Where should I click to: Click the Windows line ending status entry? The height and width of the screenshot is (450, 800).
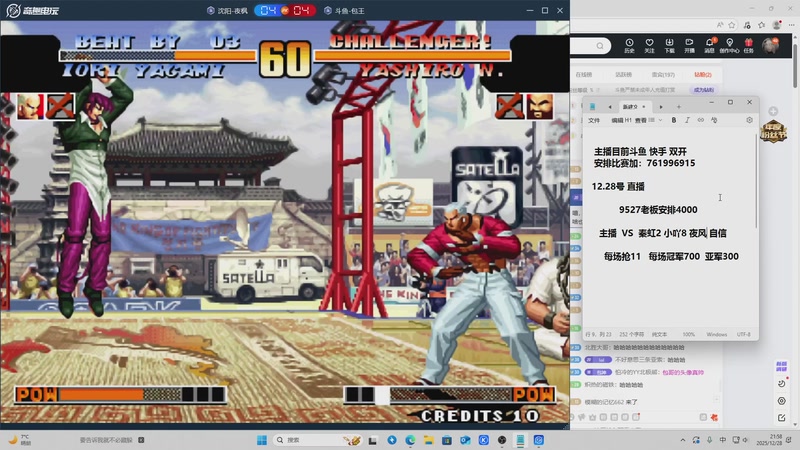click(716, 334)
